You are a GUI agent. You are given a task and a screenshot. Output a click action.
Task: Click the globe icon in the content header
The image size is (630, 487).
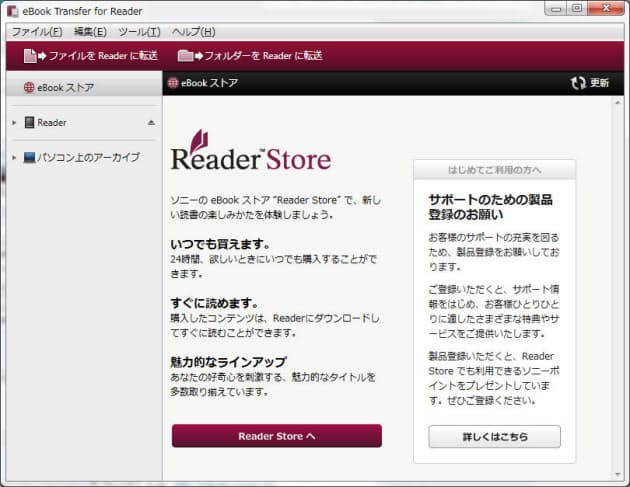(173, 83)
